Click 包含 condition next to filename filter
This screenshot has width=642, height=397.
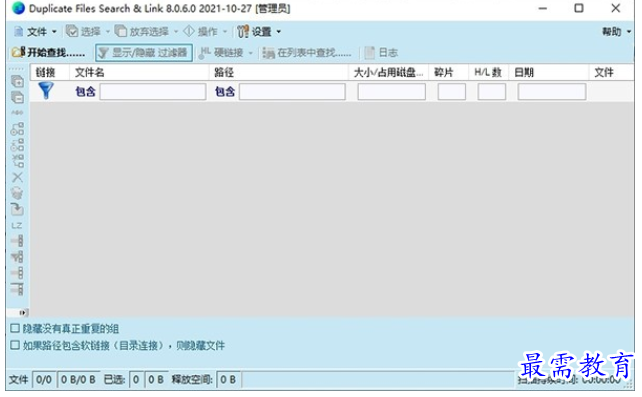(85, 91)
